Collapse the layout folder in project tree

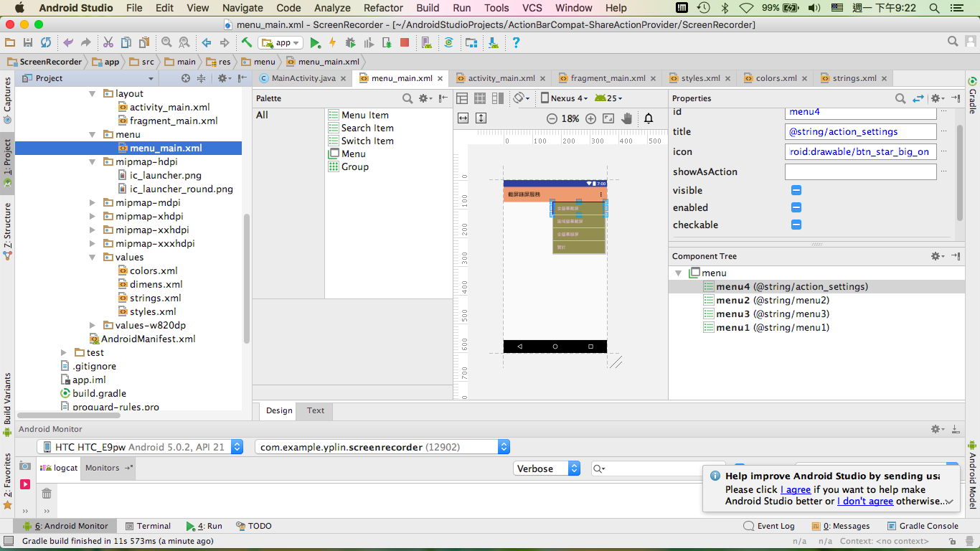coord(92,94)
